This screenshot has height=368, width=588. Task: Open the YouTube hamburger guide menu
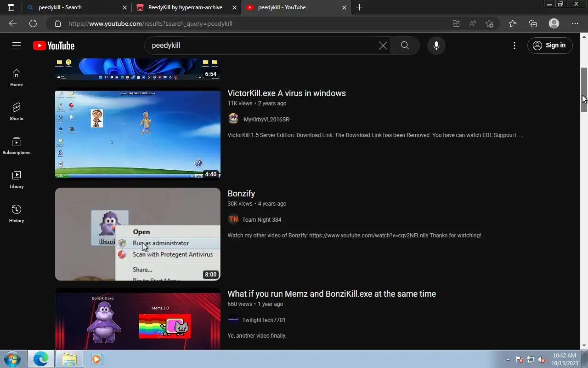17,46
